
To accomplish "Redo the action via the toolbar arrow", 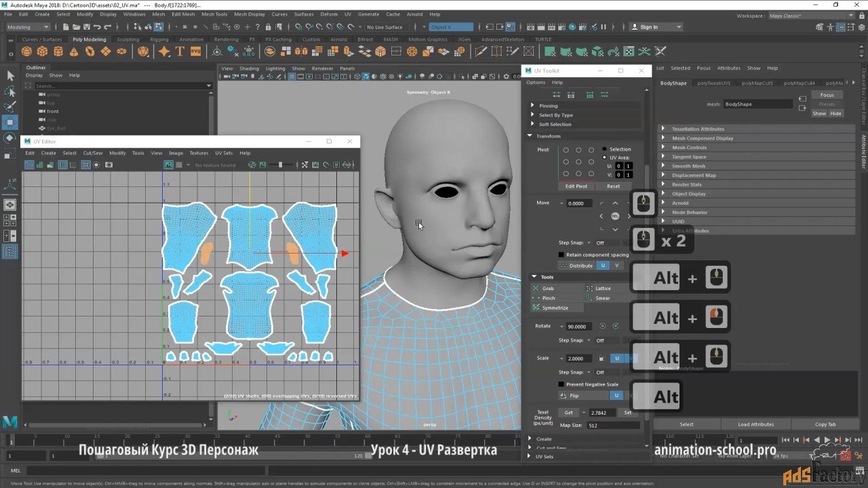I will click(107, 27).
